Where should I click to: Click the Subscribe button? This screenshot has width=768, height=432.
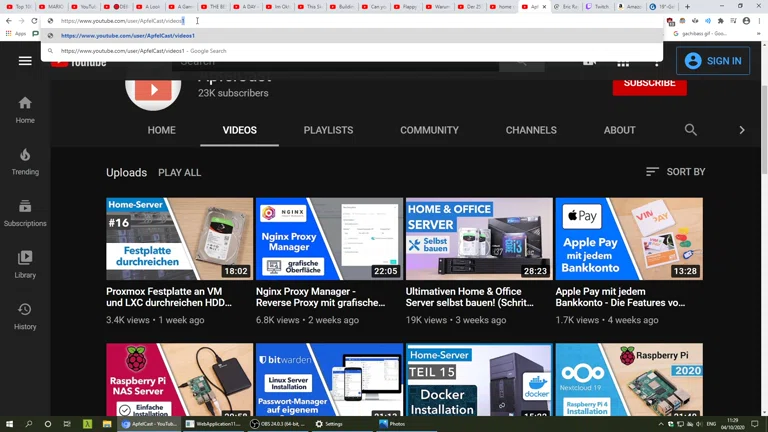649,84
